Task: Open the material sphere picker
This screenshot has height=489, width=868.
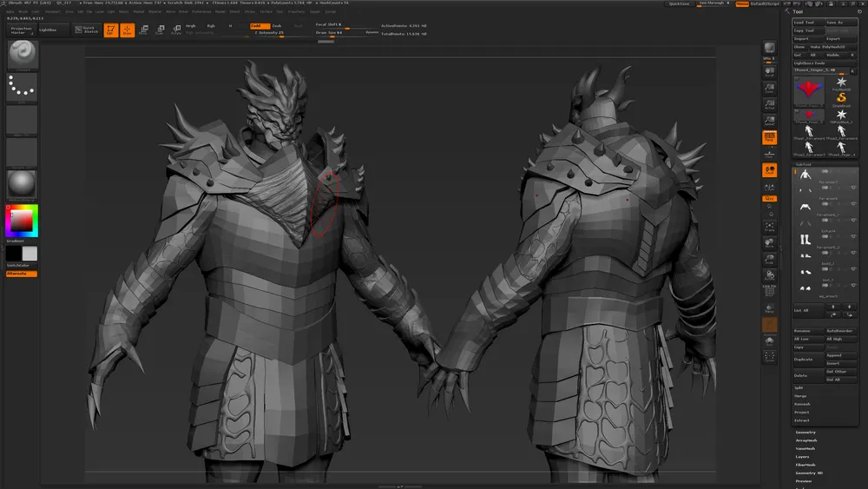Action: point(23,183)
